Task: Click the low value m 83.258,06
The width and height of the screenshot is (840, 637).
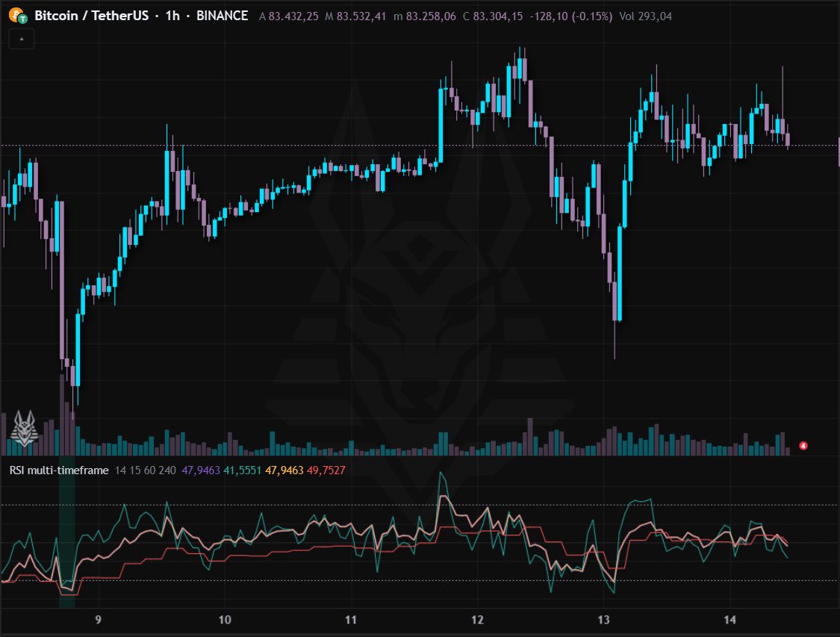Action: pyautogui.click(x=425, y=16)
